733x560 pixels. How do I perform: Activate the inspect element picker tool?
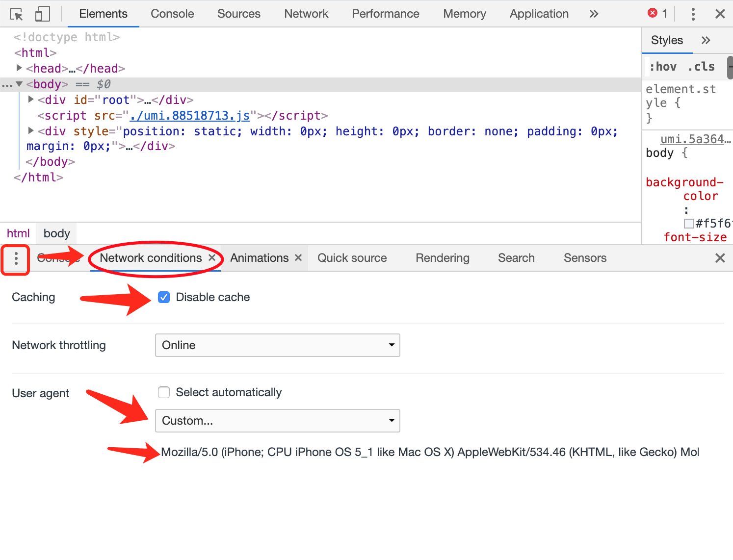coord(17,14)
